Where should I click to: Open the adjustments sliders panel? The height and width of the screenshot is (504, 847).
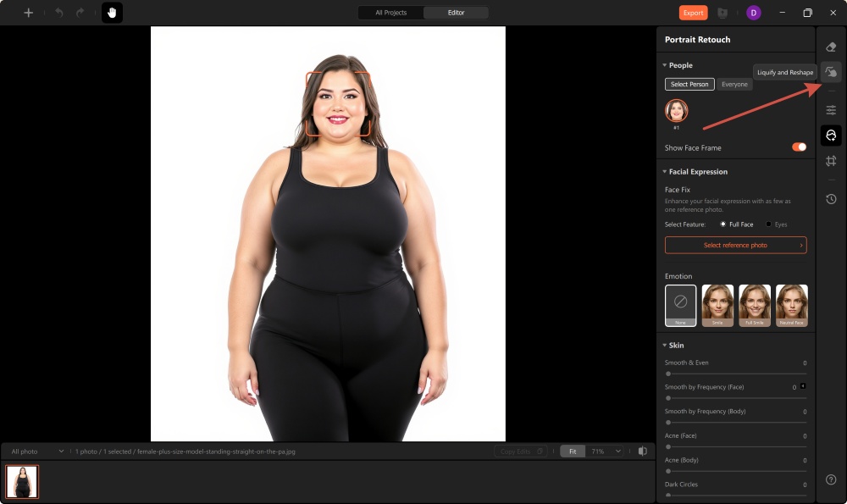(x=831, y=109)
